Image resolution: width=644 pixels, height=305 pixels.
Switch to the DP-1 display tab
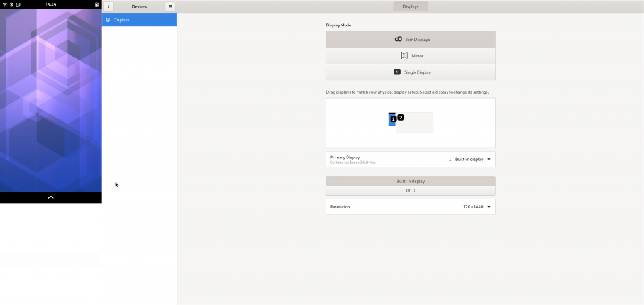click(x=410, y=191)
